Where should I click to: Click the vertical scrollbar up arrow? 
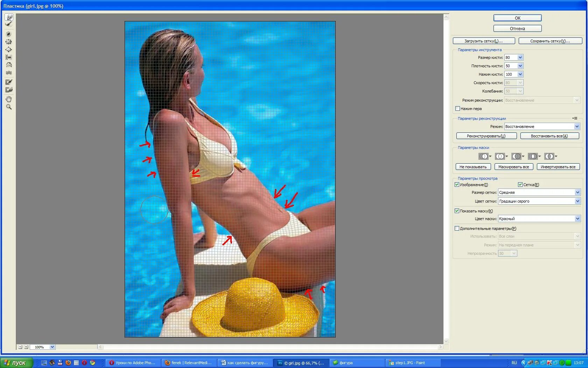(446, 17)
